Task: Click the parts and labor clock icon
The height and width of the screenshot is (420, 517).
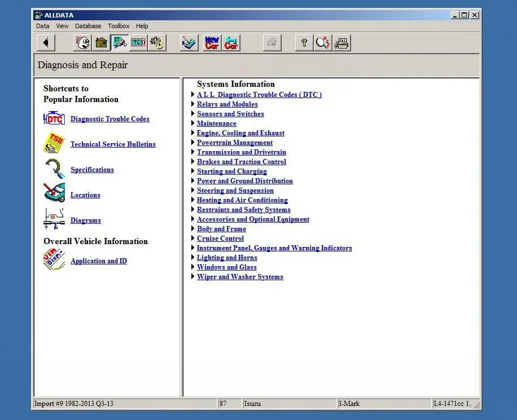Action: click(157, 42)
